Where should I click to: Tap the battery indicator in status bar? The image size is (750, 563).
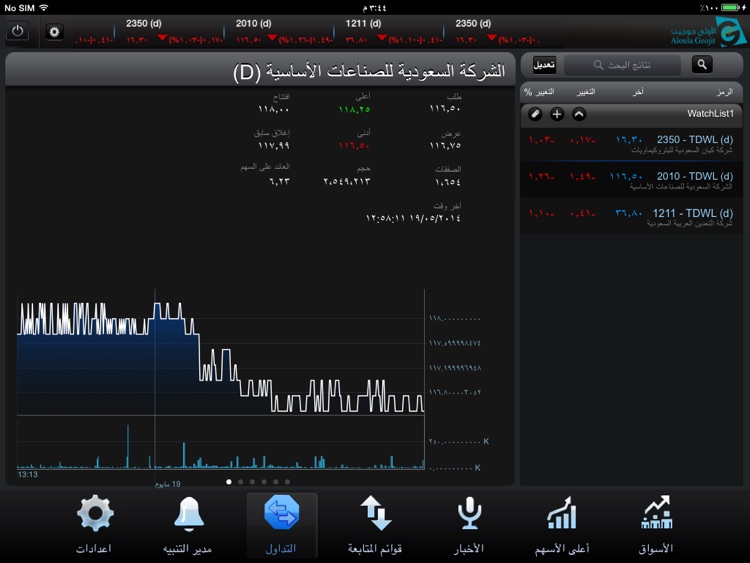(x=730, y=8)
